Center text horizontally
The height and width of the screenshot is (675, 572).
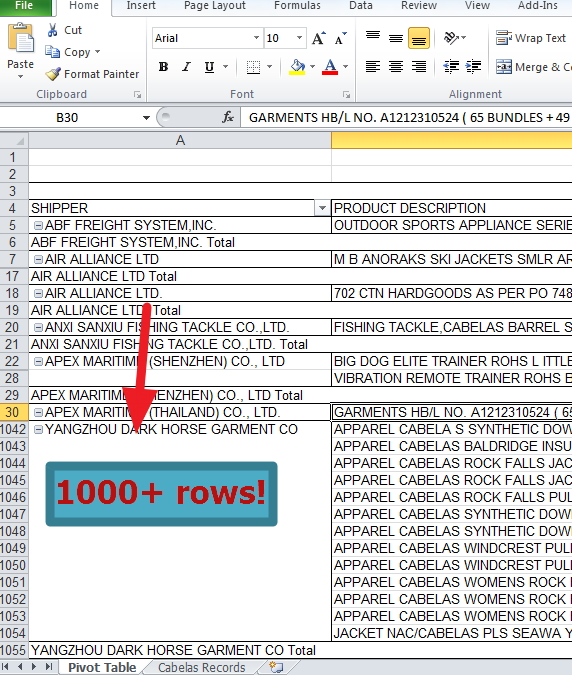(396, 67)
